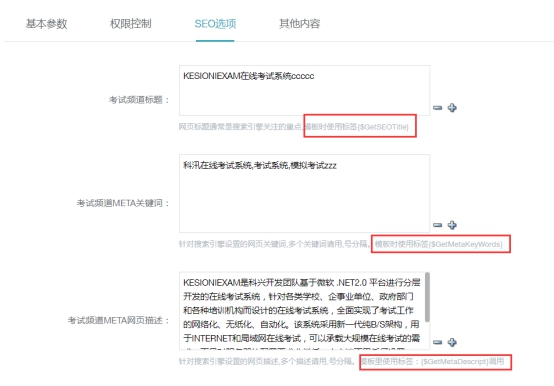Go to the 其他内容 tab
Image resolution: width=554 pixels, height=386 pixels.
(x=300, y=24)
